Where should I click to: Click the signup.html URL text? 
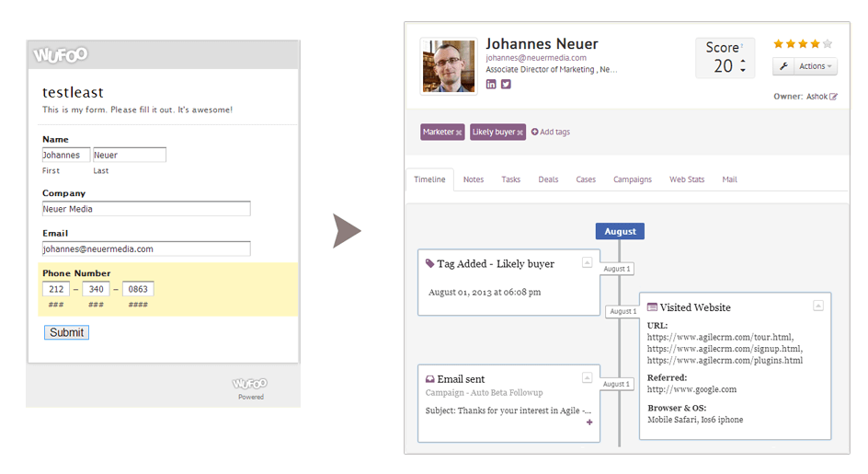click(x=725, y=349)
